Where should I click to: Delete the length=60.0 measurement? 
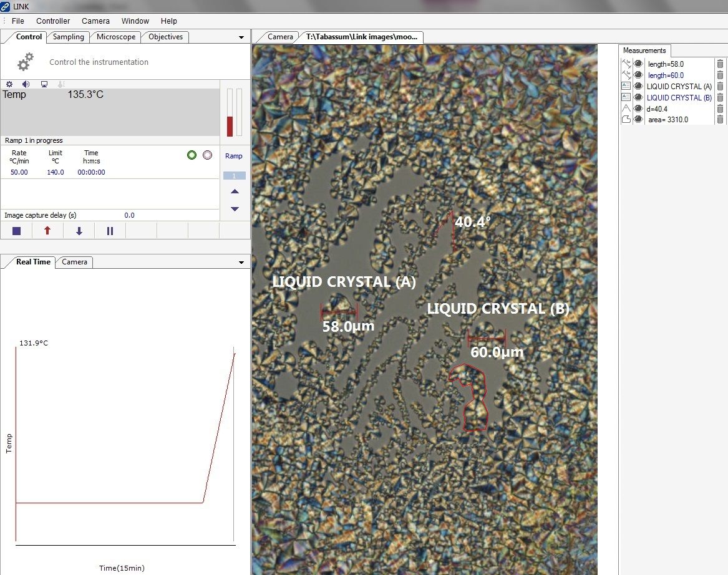click(720, 75)
